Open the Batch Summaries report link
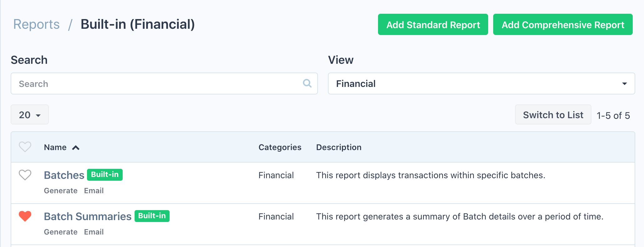The image size is (644, 247). click(x=88, y=216)
